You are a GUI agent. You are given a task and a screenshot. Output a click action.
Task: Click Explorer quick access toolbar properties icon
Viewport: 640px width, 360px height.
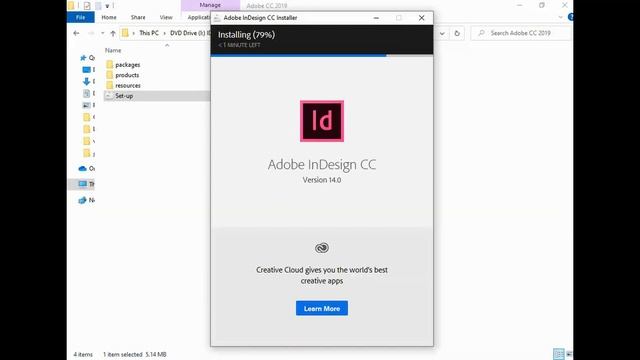tap(87, 6)
